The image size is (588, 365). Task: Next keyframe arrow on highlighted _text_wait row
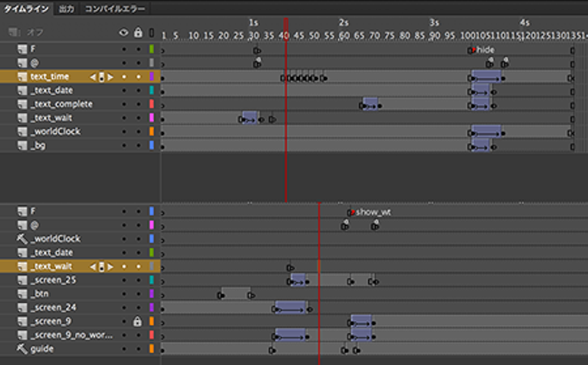pyautogui.click(x=110, y=267)
